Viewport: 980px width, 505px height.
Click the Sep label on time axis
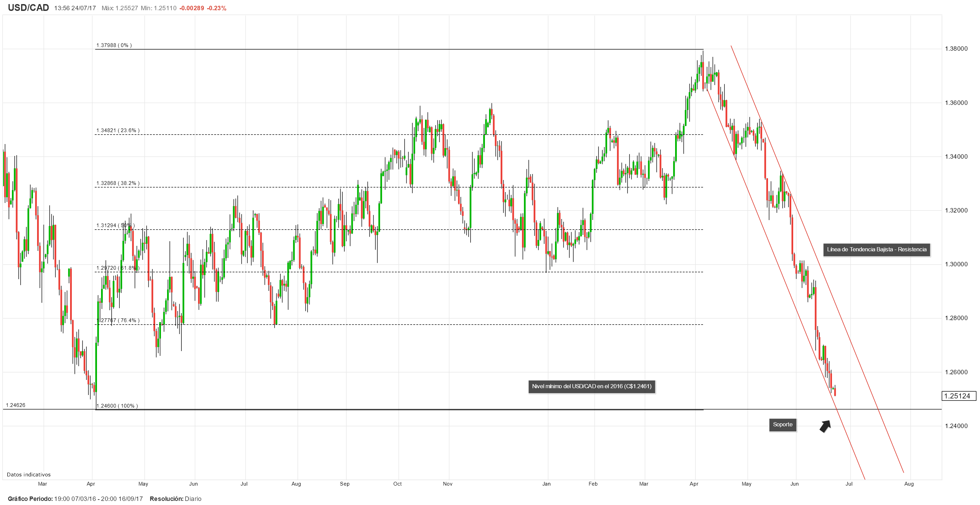(x=345, y=484)
